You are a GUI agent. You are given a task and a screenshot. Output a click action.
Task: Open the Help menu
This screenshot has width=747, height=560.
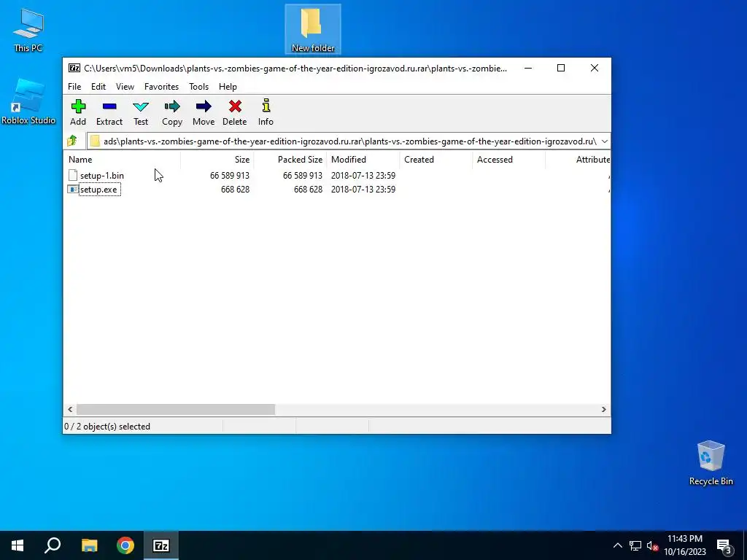[x=228, y=87]
